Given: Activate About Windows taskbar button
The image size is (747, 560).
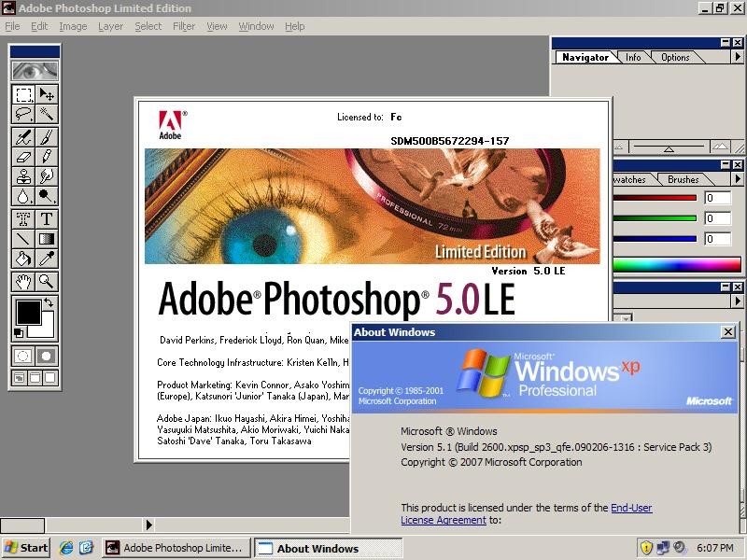Looking at the screenshot, I should tap(329, 548).
